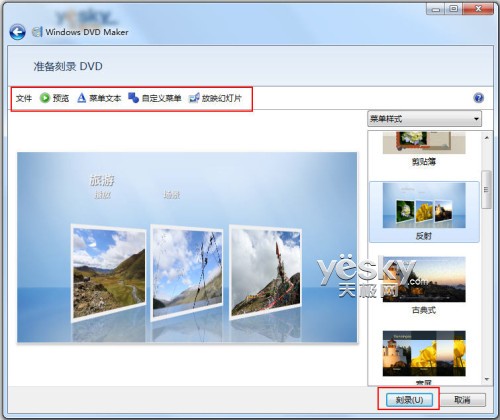This screenshot has width=500, height=420.
Task: Click the 播放 play label in preview
Action: pos(103,195)
